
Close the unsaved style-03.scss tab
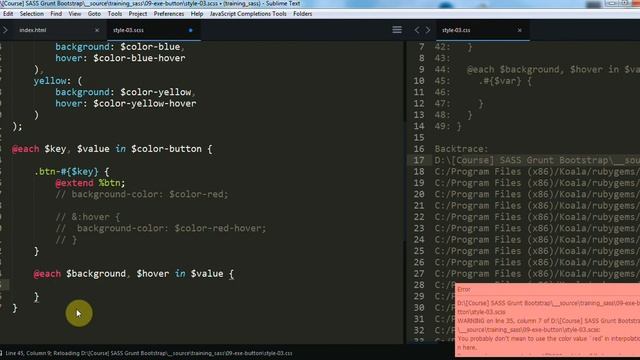(x=191, y=30)
